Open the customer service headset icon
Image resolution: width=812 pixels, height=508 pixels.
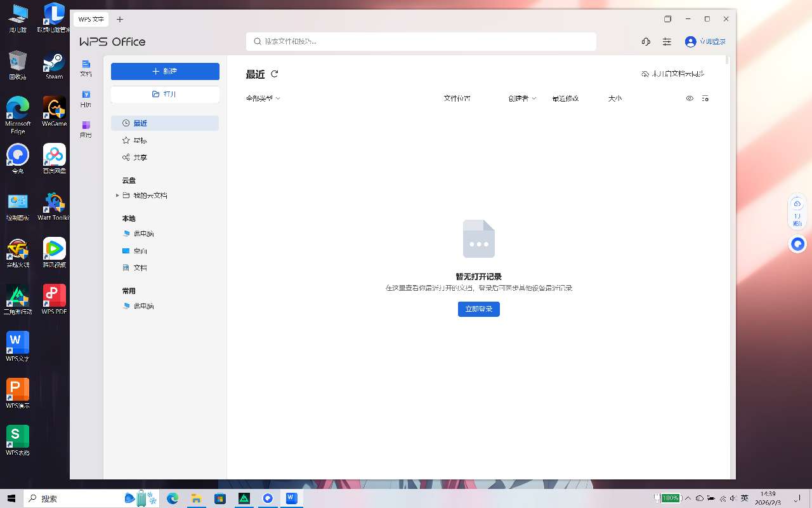point(646,41)
